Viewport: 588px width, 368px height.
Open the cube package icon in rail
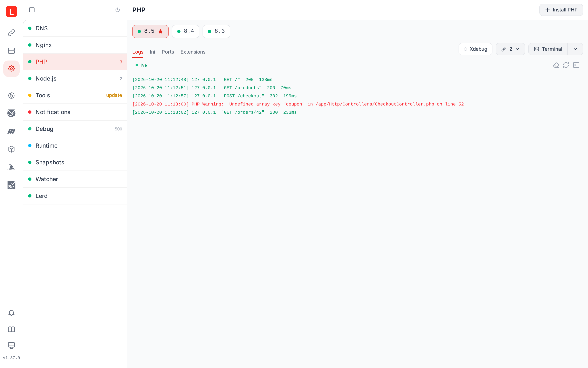[x=11, y=149]
